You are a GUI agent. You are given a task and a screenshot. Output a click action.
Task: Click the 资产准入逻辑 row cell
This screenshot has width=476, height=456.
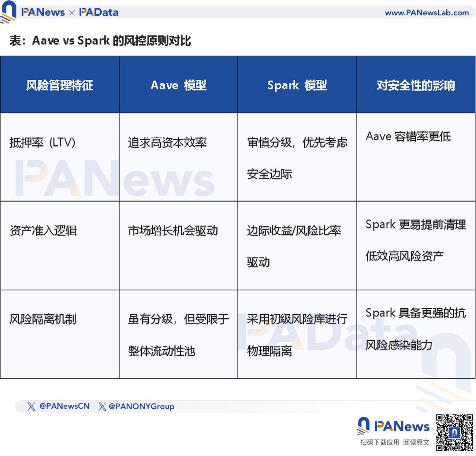[43, 231]
